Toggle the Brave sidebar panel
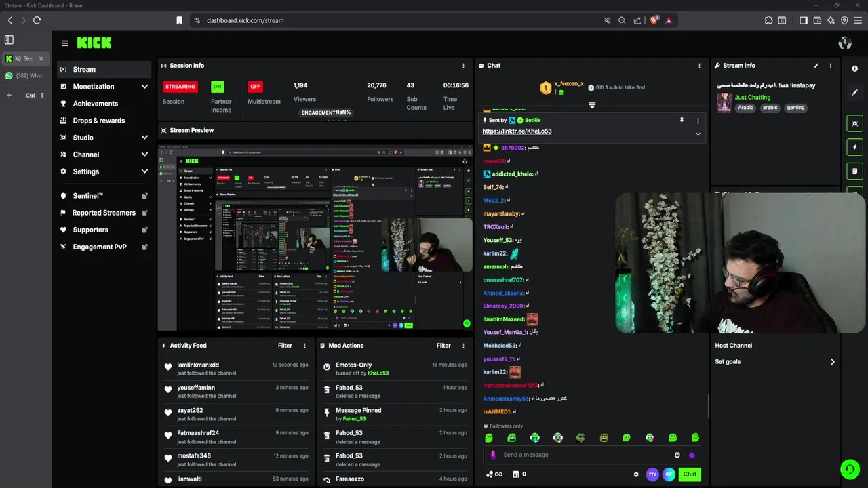The height and width of the screenshot is (488, 868). (804, 20)
